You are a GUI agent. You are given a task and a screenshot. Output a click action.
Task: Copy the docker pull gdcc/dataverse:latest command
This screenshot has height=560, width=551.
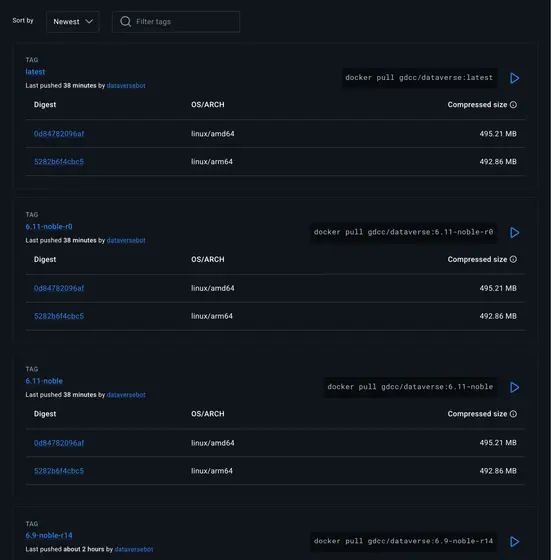point(419,78)
